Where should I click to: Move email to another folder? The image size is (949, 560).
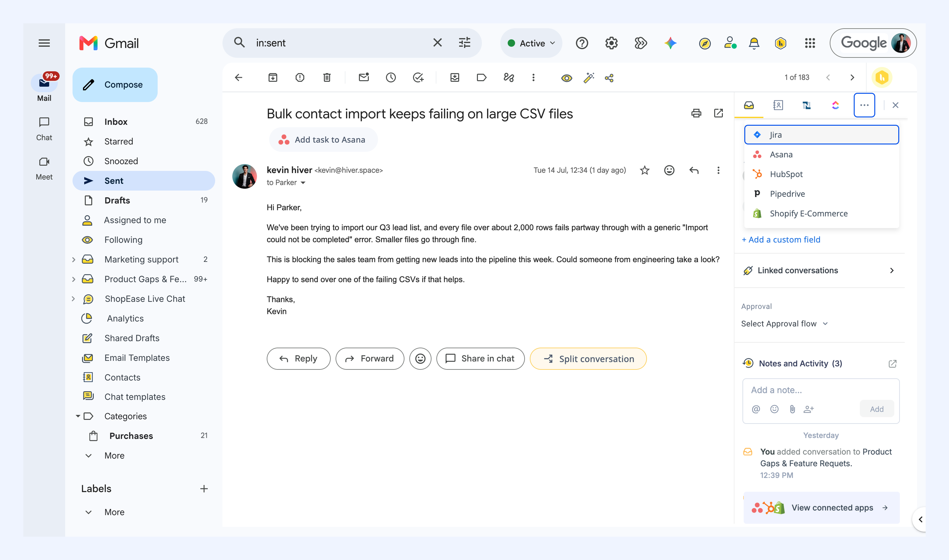click(x=455, y=78)
